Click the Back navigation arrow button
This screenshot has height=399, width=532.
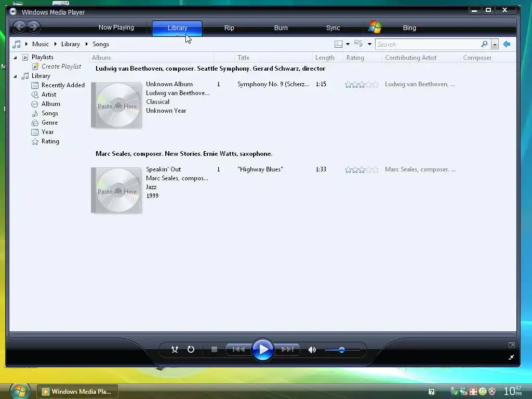[x=20, y=27]
